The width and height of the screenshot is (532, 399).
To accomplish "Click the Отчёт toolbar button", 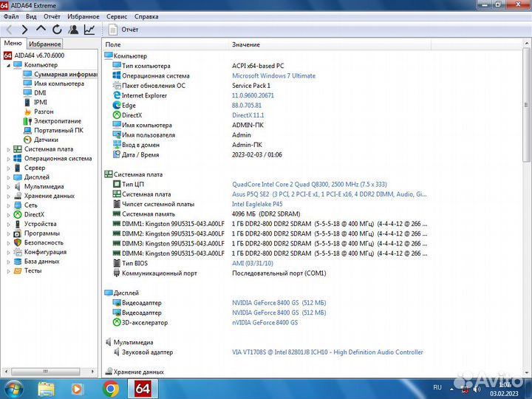I will pyautogui.click(x=123, y=30).
